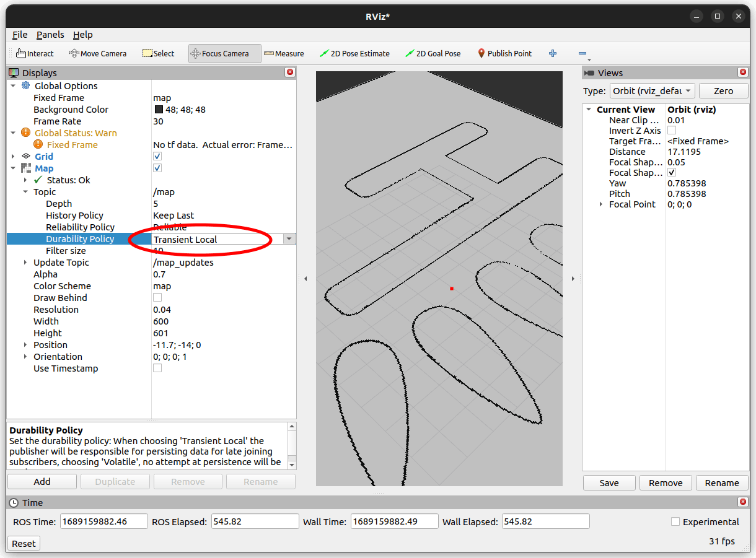Screen dimensions: 756x558
Task: Click the Zero button in Views
Action: coord(723,90)
